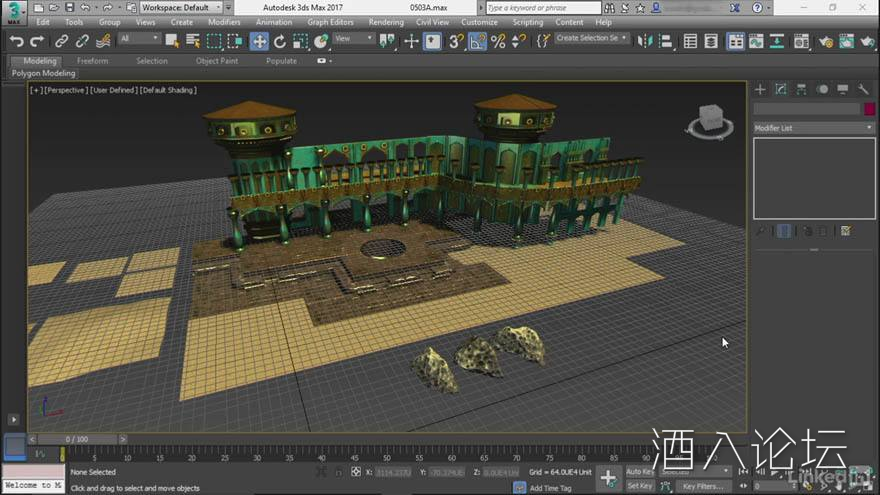Click the Undo arrow icon
The height and width of the screenshot is (495, 880).
[x=16, y=41]
